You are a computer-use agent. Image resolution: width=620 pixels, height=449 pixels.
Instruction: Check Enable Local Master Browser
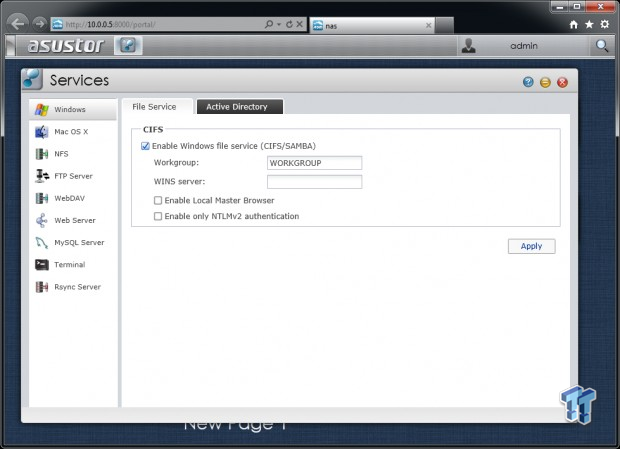(158, 200)
